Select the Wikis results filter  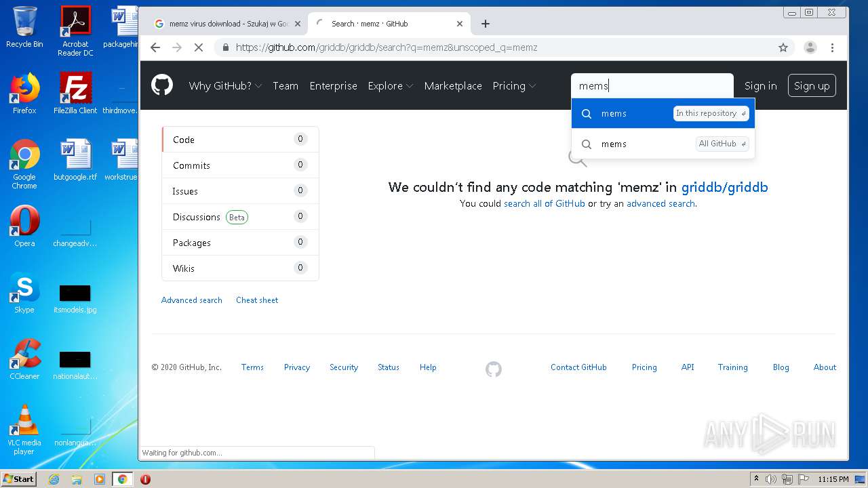point(240,268)
